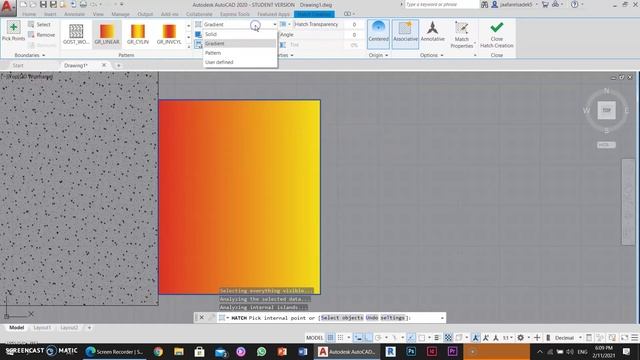Switch to the Layout1 tab
Viewport: 640px width, 360px height.
click(42, 327)
